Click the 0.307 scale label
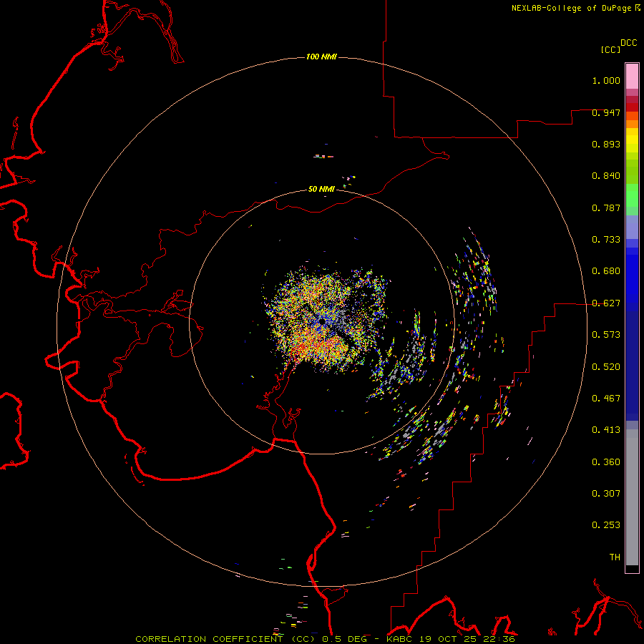Viewport: 644px width, 644px height. click(606, 494)
